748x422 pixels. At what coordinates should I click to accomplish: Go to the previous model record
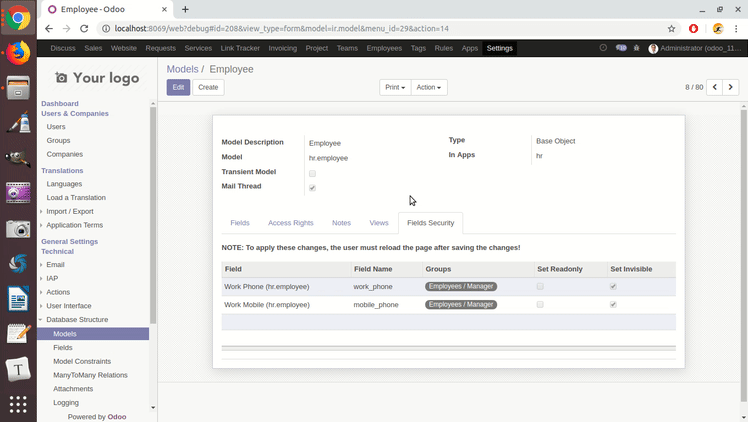coord(715,87)
